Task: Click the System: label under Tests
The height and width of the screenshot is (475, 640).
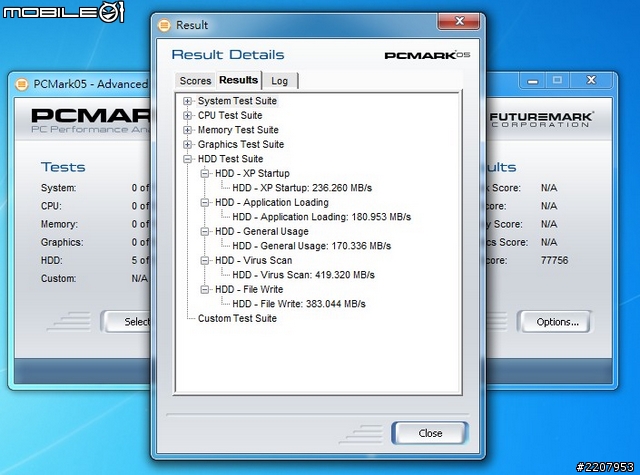Action: pos(58,188)
